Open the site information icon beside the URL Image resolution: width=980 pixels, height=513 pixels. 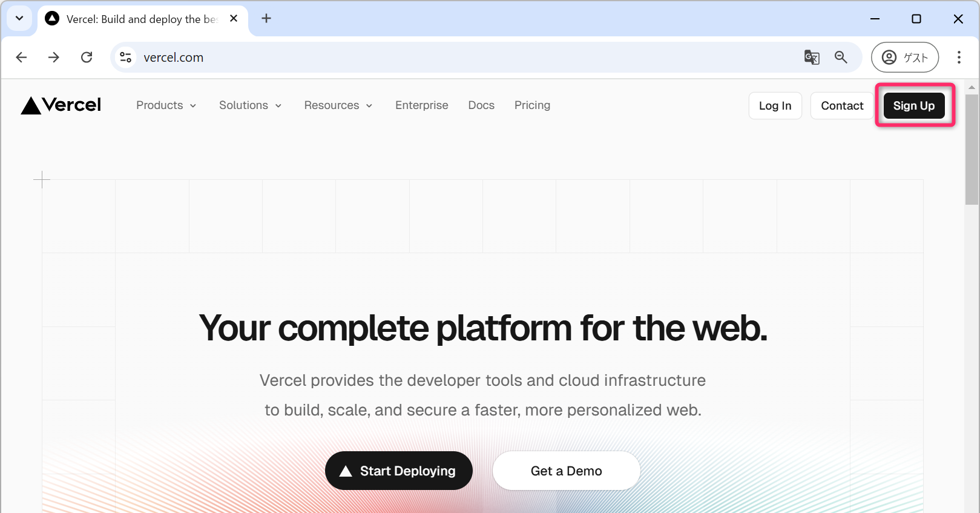(x=125, y=58)
